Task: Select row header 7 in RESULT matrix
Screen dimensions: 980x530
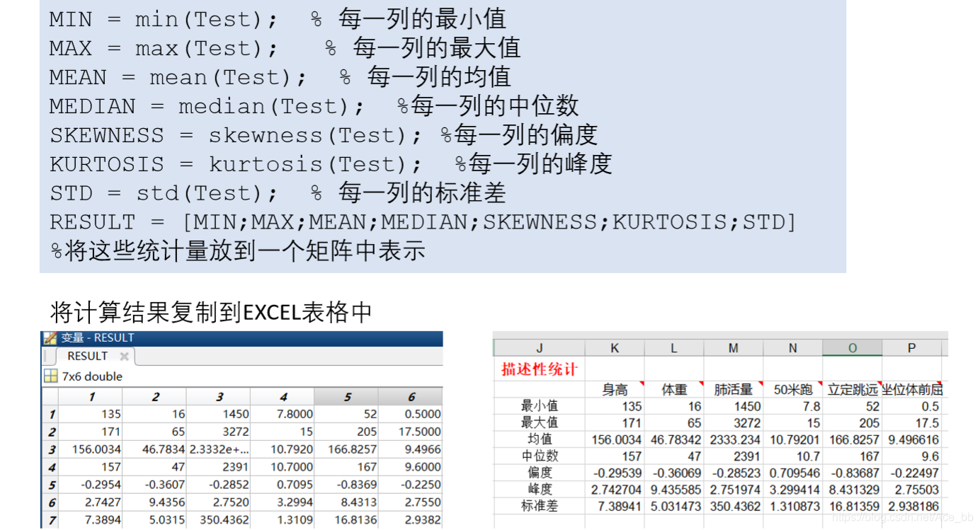Action: tap(51, 520)
